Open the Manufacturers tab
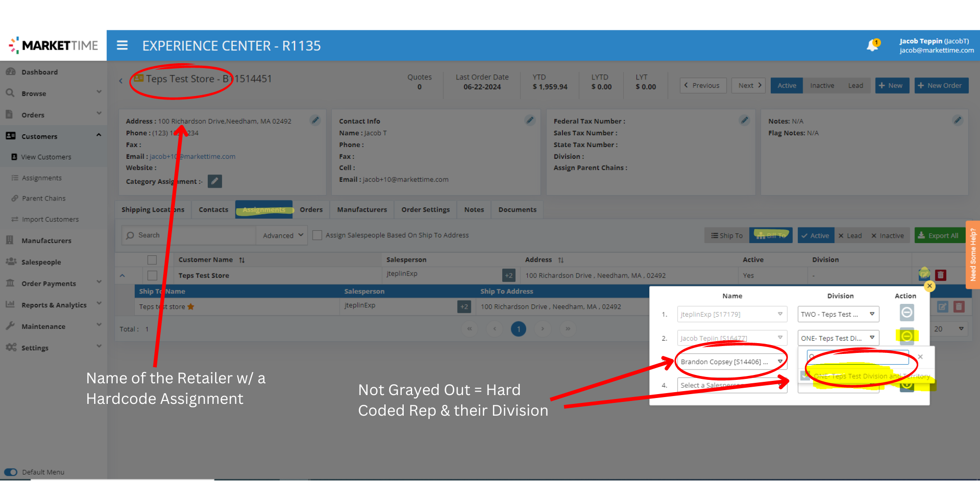 pyautogui.click(x=362, y=209)
